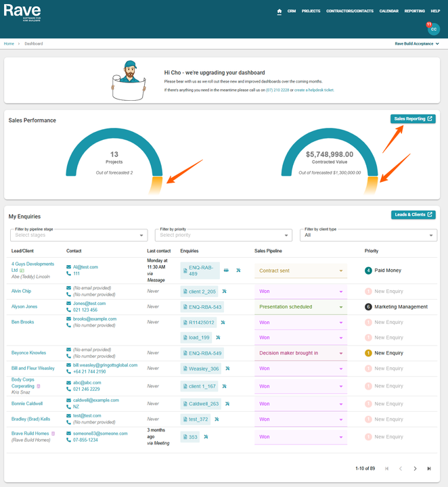
Task: Jump to first page of enquiries
Action: [x=386, y=468]
